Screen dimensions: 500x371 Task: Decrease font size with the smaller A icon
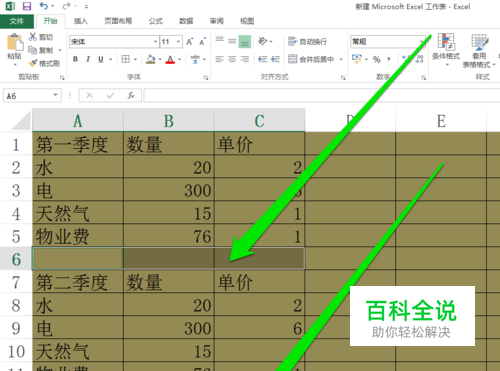tap(202, 42)
